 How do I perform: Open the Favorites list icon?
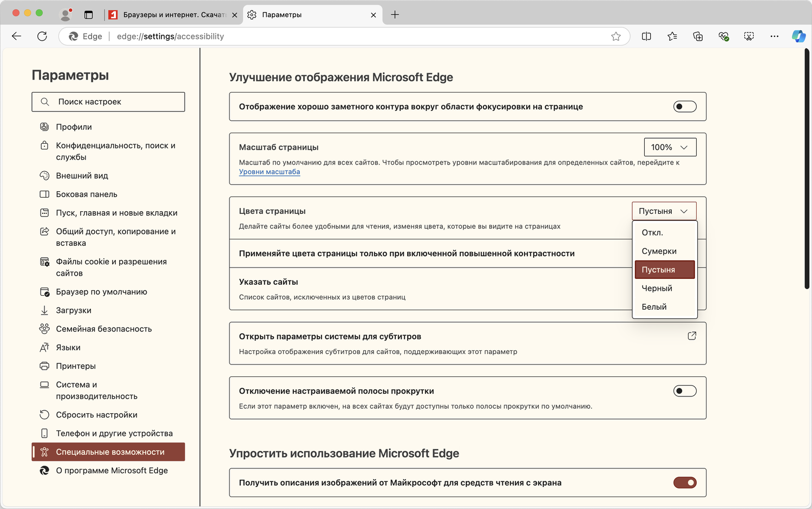[672, 36]
